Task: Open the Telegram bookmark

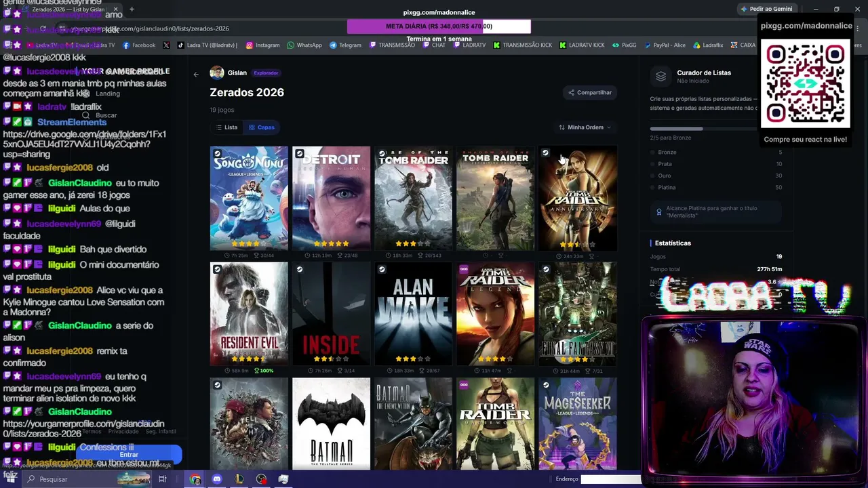Action: (345, 45)
